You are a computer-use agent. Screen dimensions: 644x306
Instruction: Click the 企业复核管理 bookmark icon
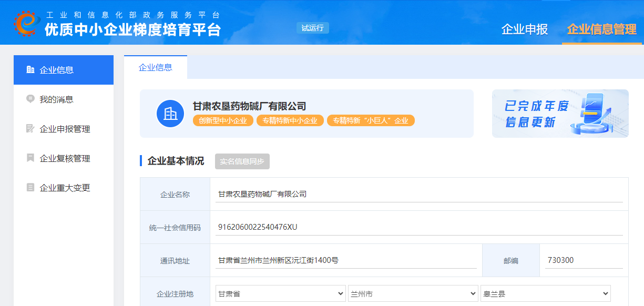click(30, 158)
